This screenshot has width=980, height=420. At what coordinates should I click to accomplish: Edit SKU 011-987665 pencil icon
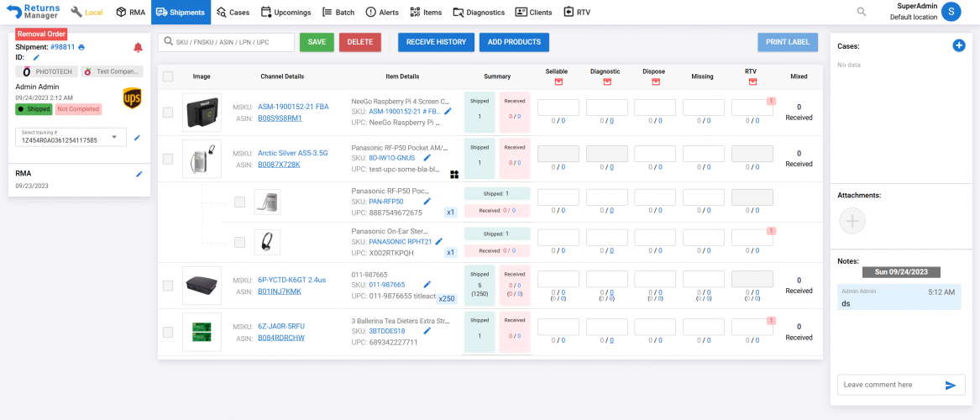coord(427,285)
